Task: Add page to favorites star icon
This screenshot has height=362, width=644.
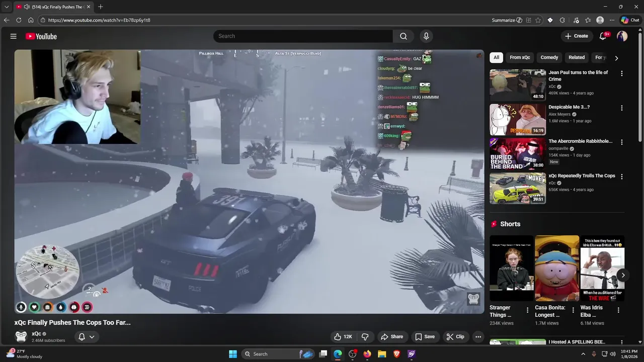Action: pos(538,20)
